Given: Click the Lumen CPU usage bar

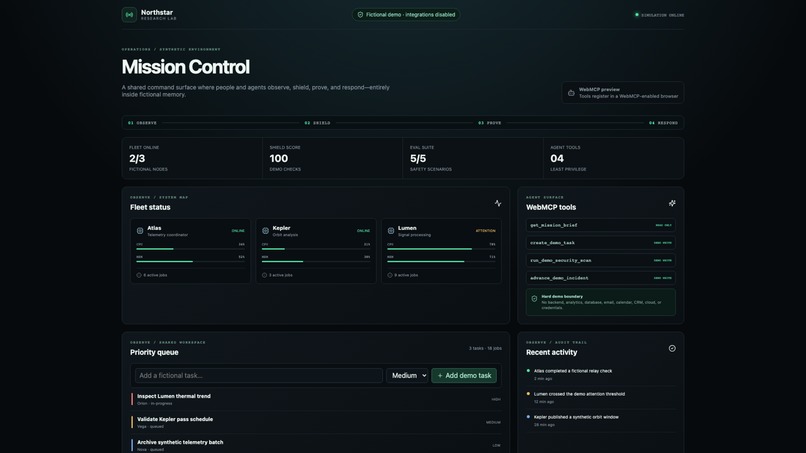Looking at the screenshot, I should tap(441, 249).
